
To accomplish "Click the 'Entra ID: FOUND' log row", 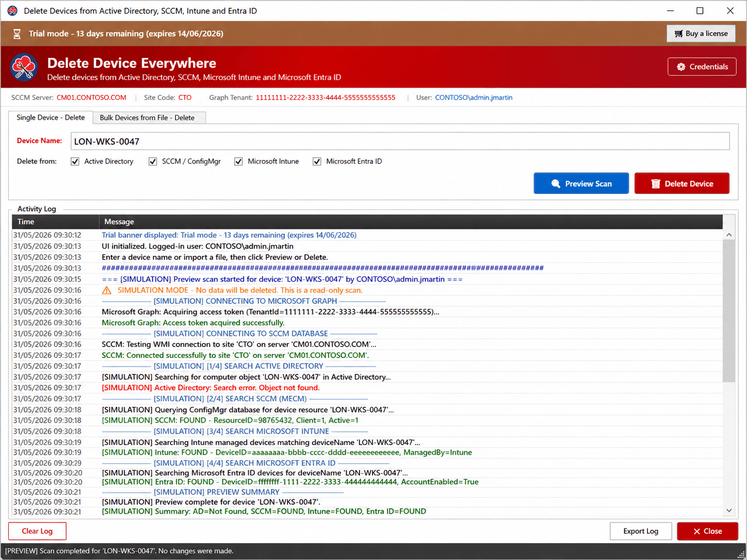I will click(x=367, y=482).
